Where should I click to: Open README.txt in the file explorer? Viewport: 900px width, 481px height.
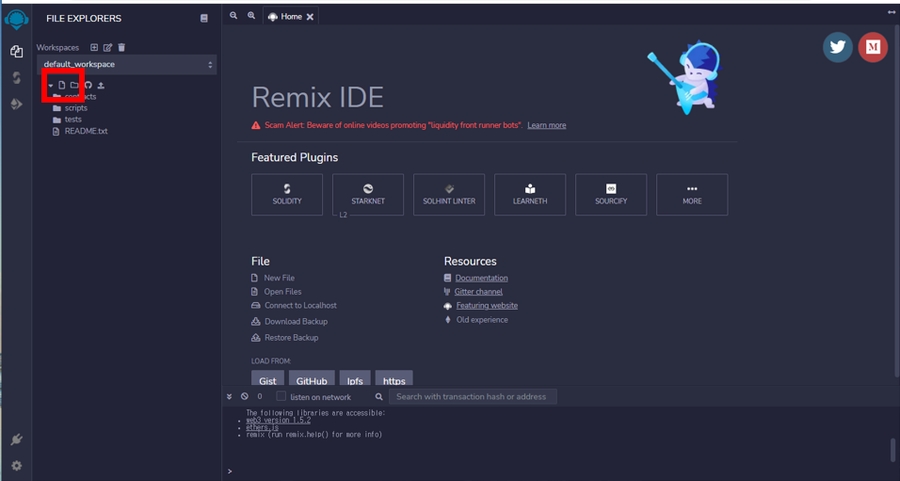tap(85, 131)
